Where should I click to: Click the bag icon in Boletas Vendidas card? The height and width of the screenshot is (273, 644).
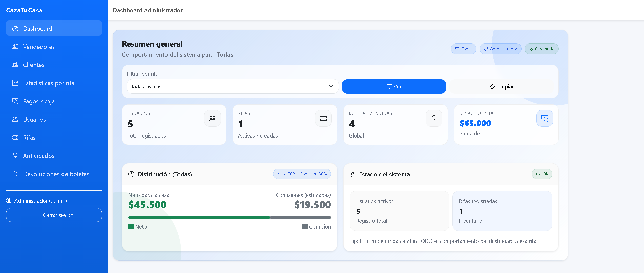click(434, 118)
